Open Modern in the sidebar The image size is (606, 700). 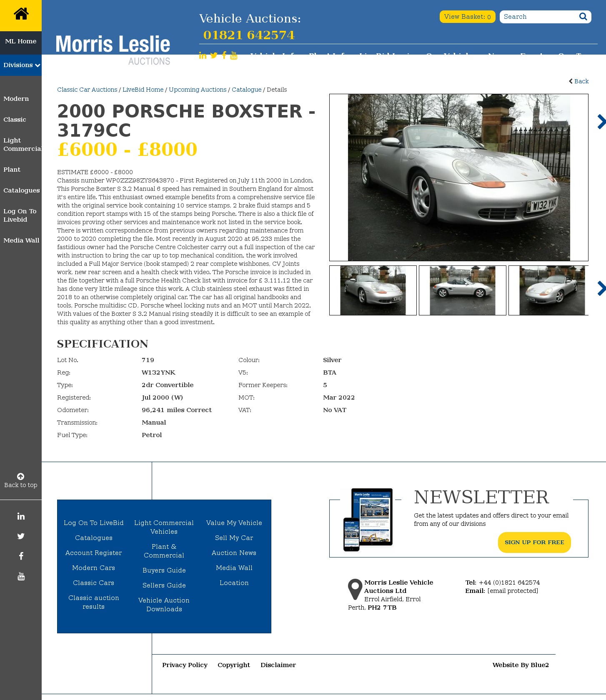tap(16, 99)
